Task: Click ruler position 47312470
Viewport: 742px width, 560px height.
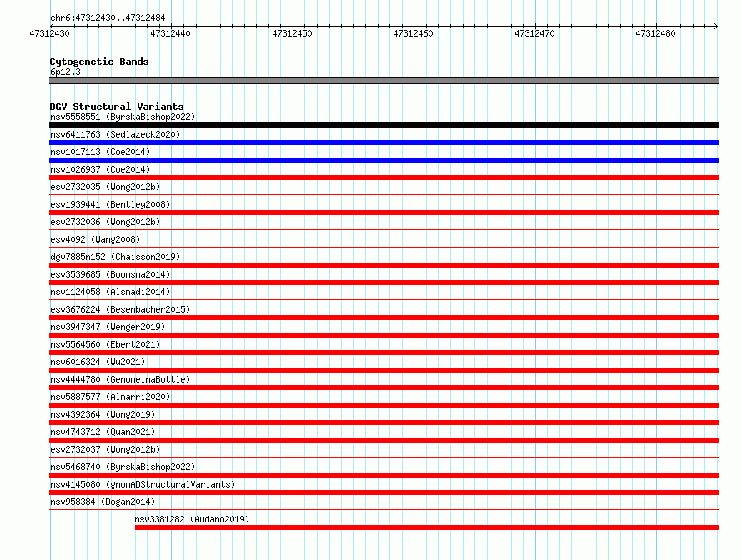Action: click(534, 33)
